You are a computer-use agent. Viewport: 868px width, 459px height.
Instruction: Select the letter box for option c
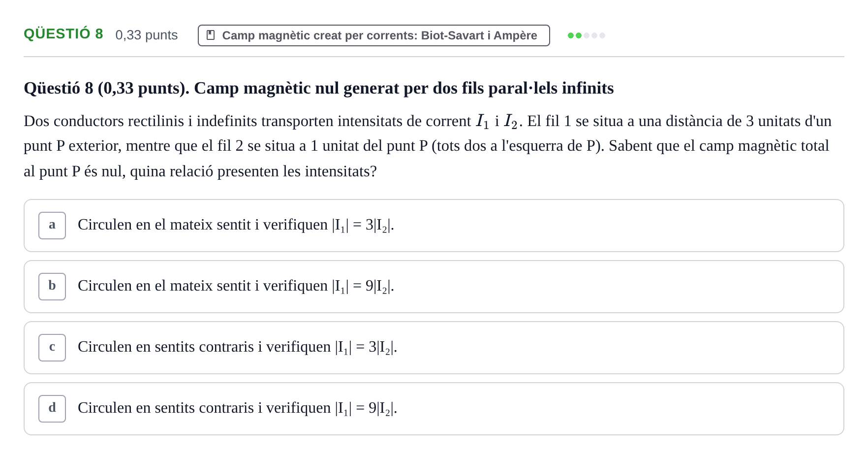point(52,348)
